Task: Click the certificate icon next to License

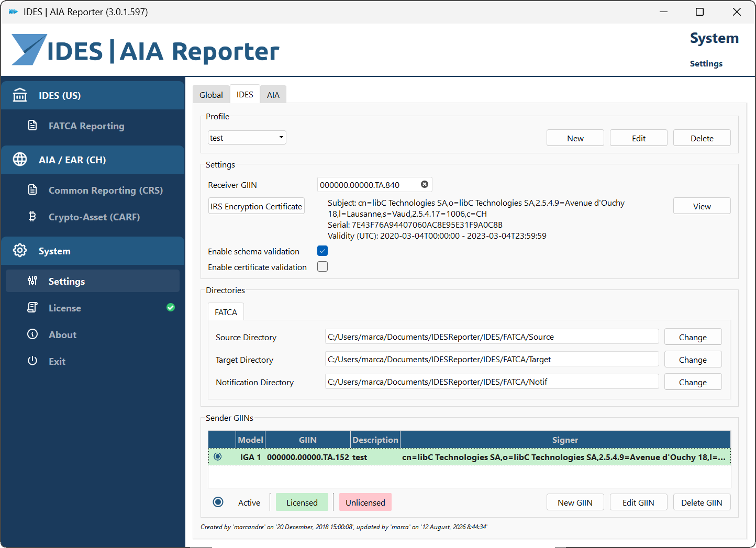Action: pyautogui.click(x=32, y=308)
